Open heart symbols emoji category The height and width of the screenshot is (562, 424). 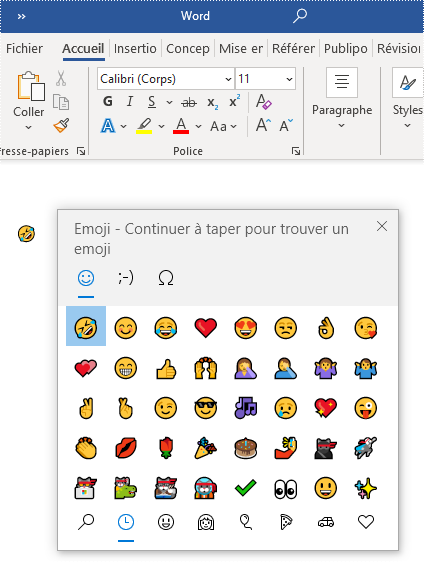coord(366,522)
